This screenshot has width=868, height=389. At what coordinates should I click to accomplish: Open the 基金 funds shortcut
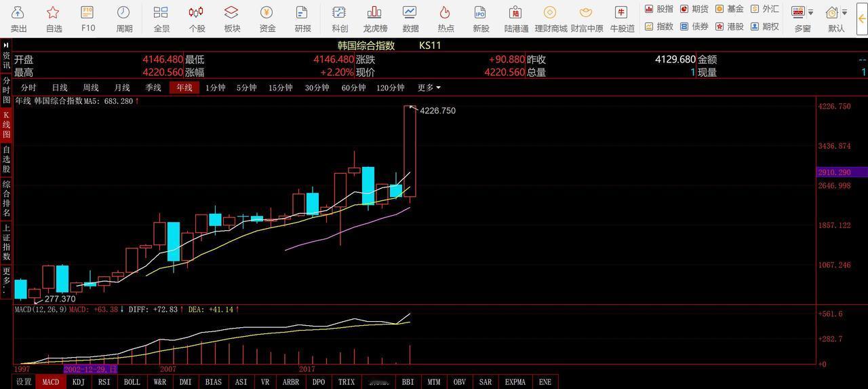point(729,9)
